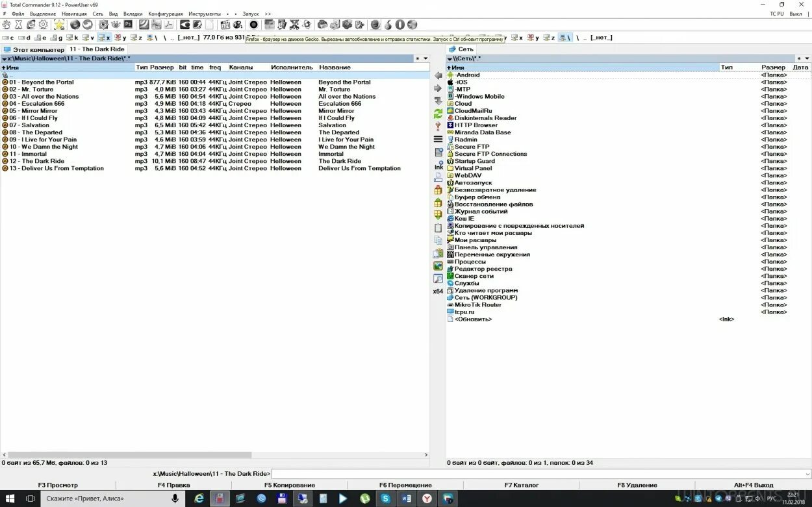Open the Adobe Acrobat PDF toolbar icon
Image resolution: width=812 pixels, height=507 pixels.
[x=169, y=25]
